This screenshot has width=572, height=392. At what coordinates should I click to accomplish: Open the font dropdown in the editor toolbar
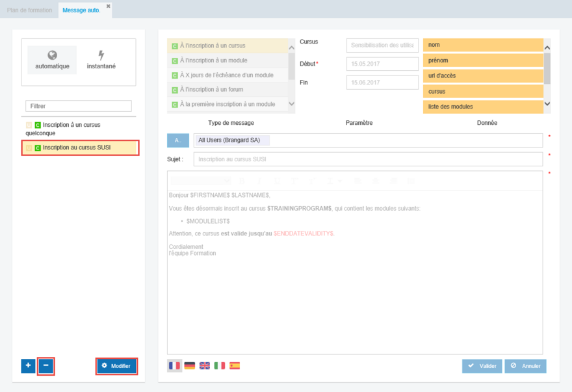[x=197, y=181]
